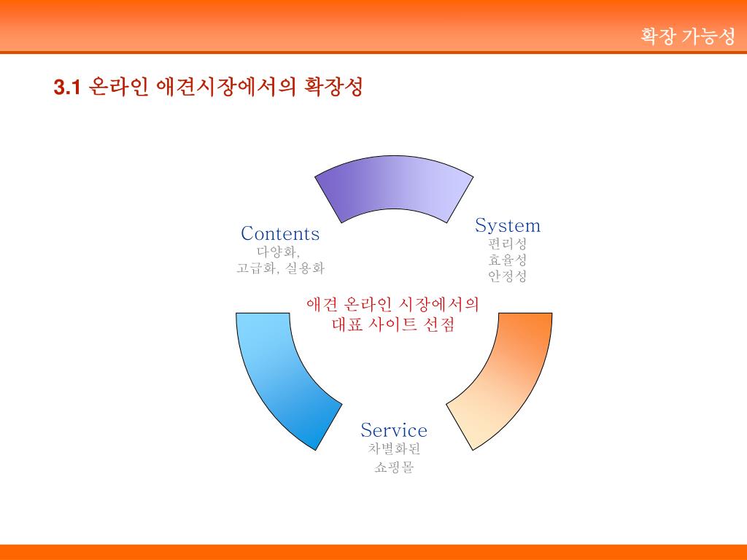Click the text '차별화된' under Service

pos(394,448)
